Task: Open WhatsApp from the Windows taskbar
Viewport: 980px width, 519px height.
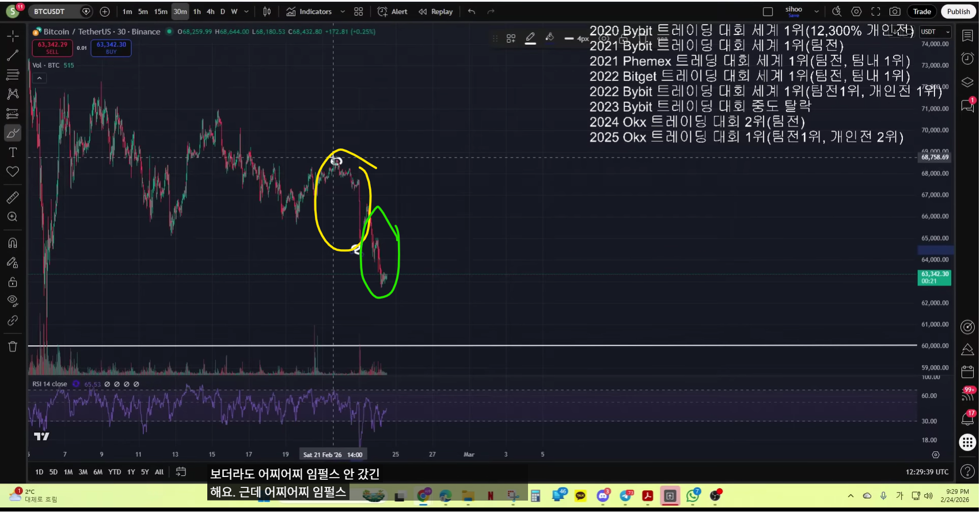Action: (x=693, y=495)
